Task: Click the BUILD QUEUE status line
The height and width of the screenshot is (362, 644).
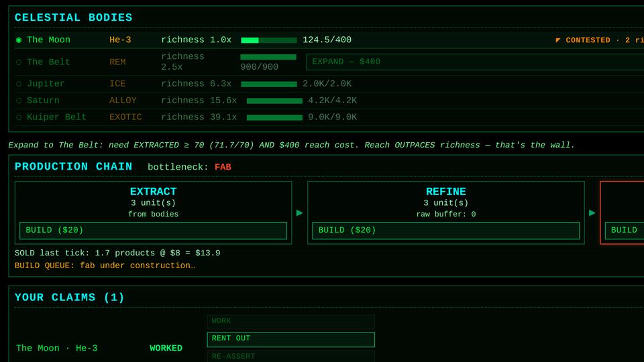Action: click(x=105, y=265)
